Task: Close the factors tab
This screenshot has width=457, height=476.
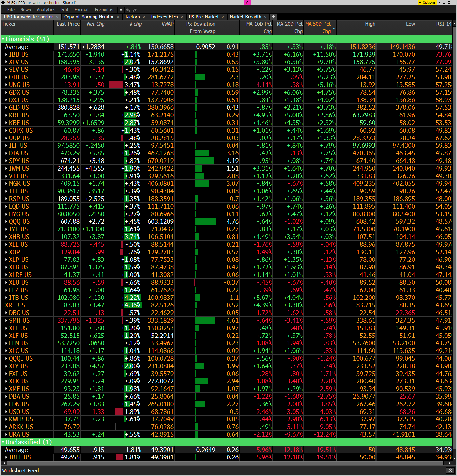Action: (x=144, y=17)
